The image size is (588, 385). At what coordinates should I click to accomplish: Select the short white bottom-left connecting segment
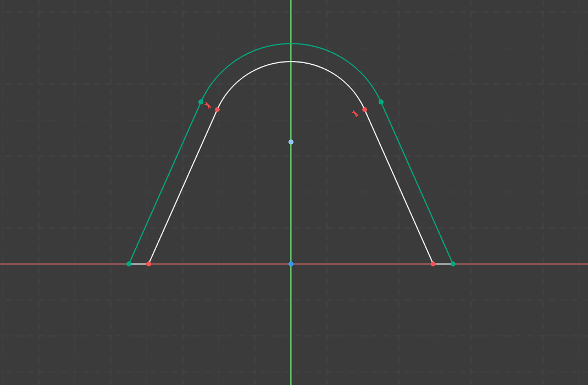(x=138, y=264)
